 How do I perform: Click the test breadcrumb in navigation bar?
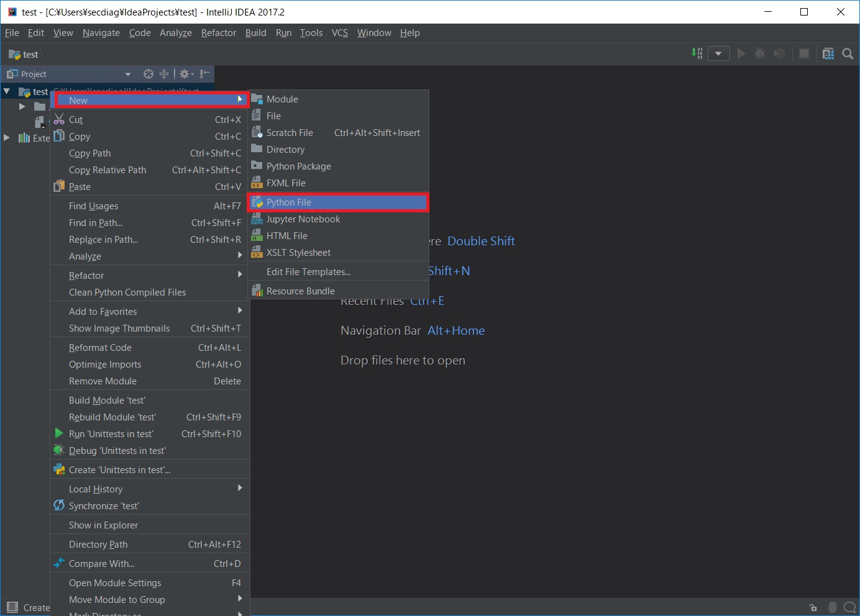(x=30, y=55)
